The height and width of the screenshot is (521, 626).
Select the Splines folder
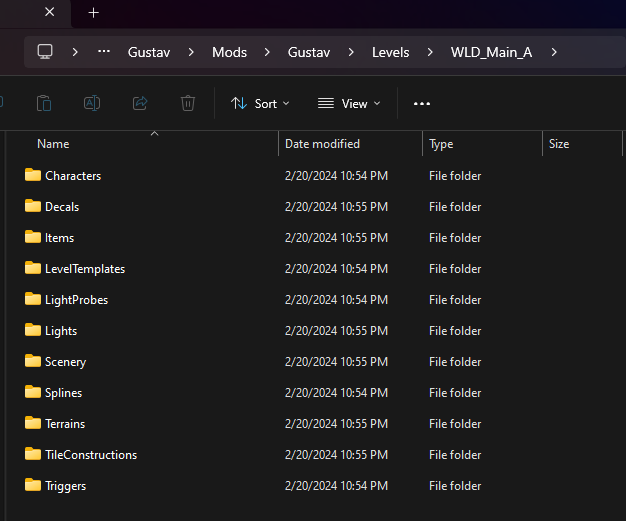click(x=53, y=393)
